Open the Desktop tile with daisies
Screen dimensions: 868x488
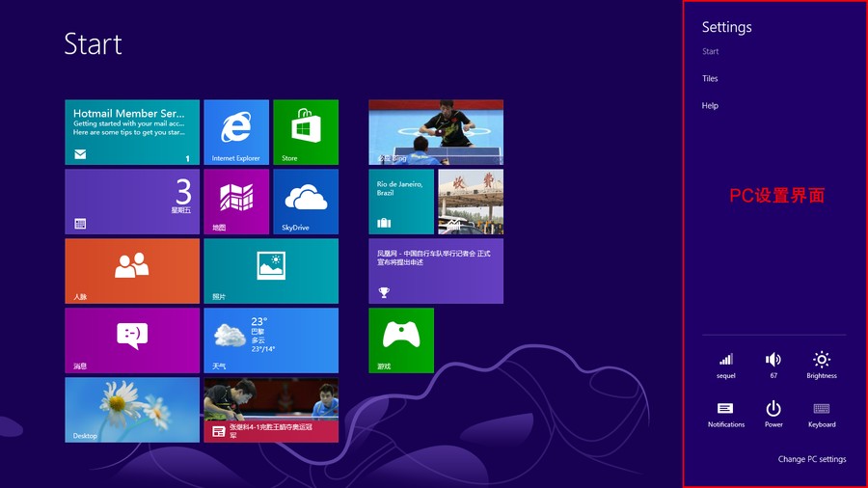tap(132, 410)
